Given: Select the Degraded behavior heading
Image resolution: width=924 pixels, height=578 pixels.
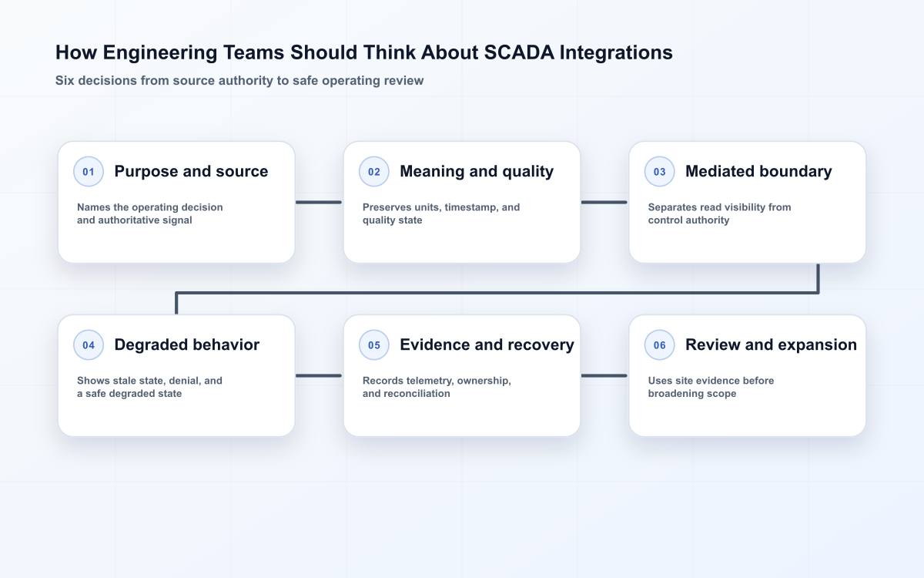Looking at the screenshot, I should coord(187,345).
